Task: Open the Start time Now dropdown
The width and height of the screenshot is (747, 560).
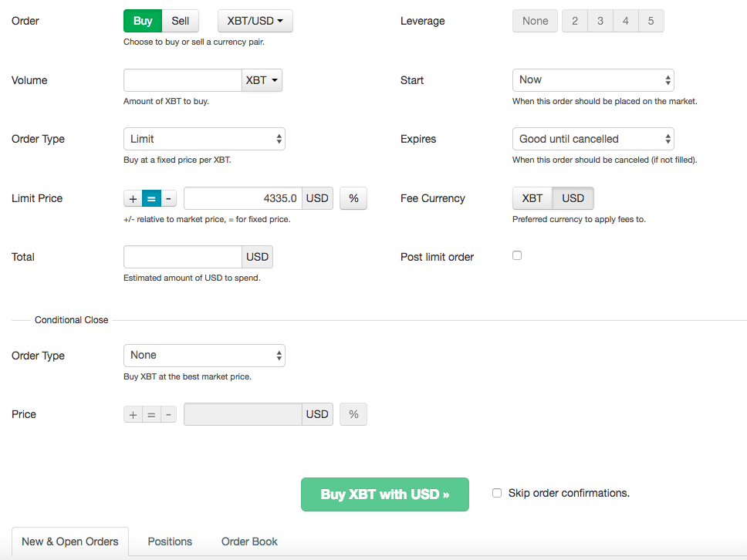Action: tap(593, 80)
